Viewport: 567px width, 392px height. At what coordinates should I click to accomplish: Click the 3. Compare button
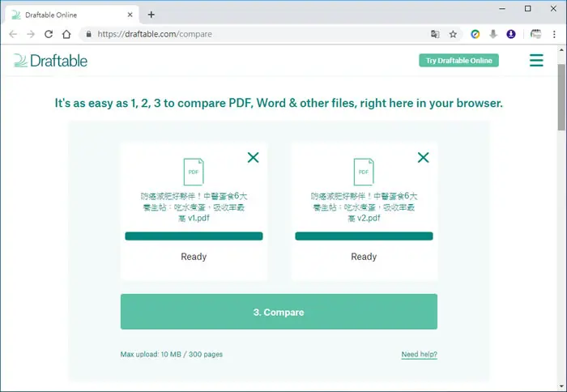[279, 312]
